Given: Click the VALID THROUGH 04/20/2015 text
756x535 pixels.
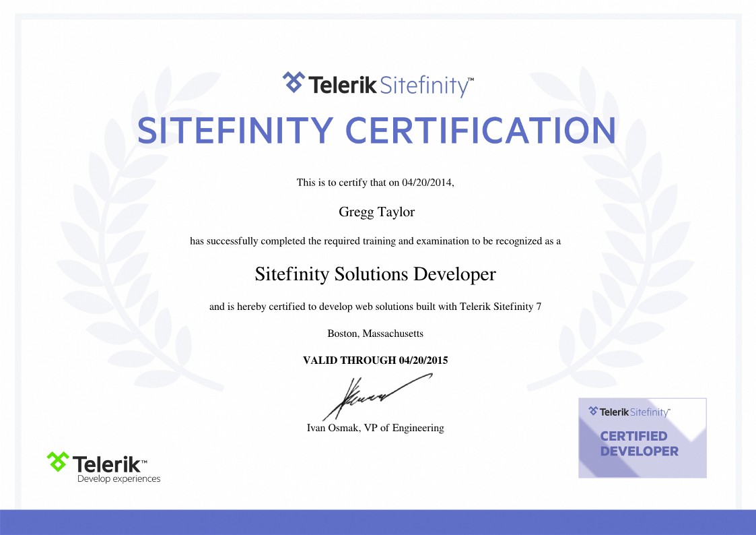Looking at the screenshot, I should (375, 360).
